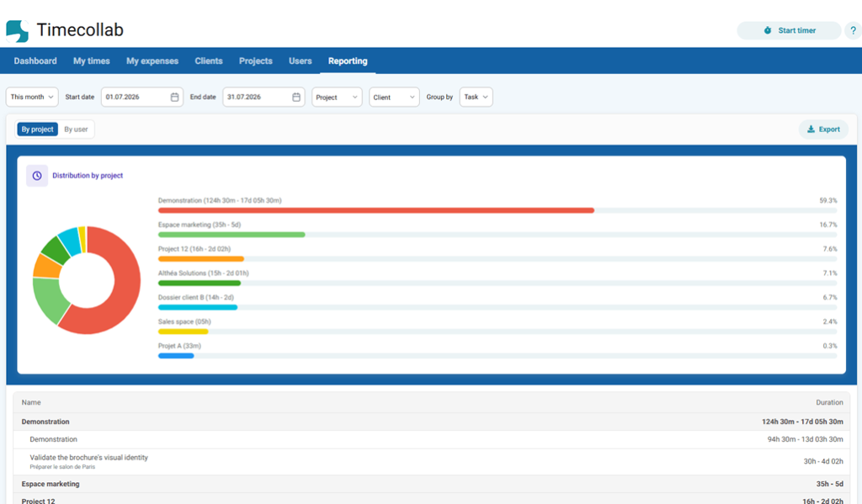Click the green Espace marketing progress bar
The image size is (862, 504).
pyautogui.click(x=231, y=235)
